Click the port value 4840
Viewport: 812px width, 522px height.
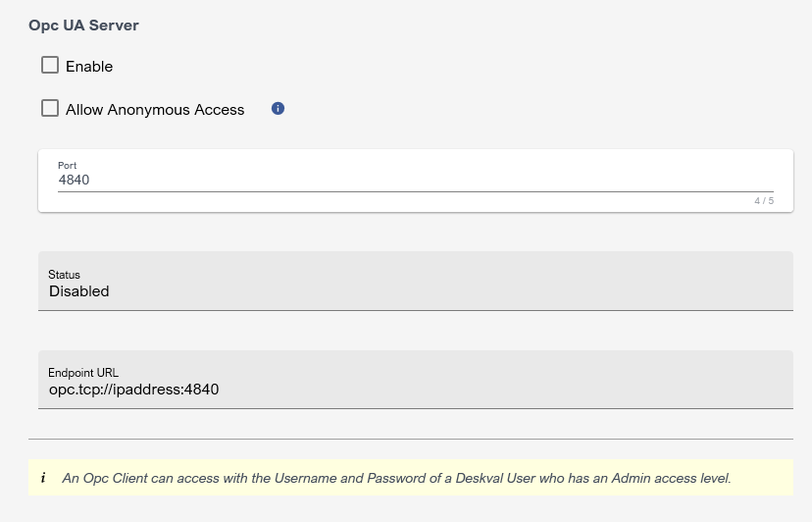click(x=75, y=181)
